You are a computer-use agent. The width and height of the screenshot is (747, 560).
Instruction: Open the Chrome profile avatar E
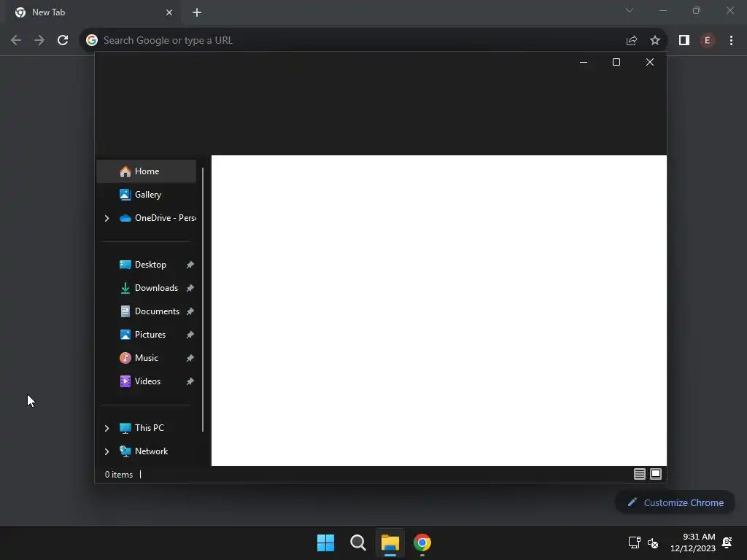coord(708,41)
